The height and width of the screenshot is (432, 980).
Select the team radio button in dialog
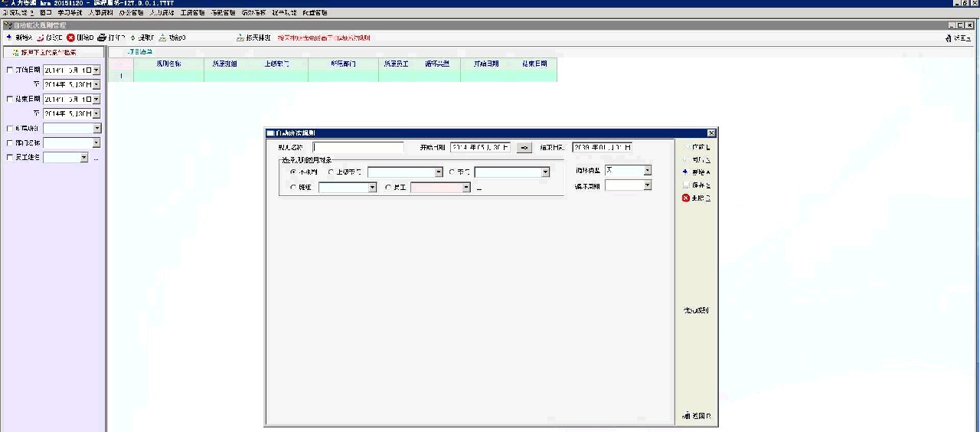[293, 187]
